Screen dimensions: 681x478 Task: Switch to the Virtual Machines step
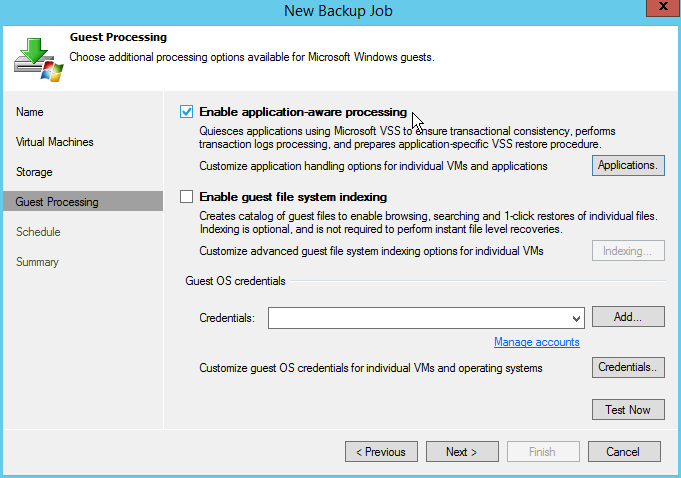[55, 142]
